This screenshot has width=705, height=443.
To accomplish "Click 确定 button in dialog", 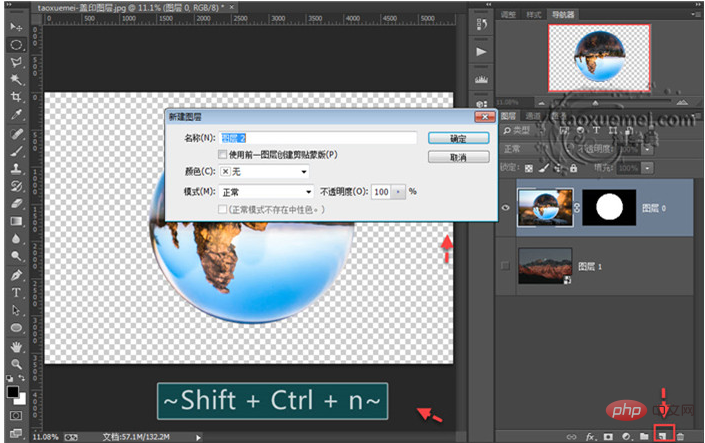I will 459,139.
